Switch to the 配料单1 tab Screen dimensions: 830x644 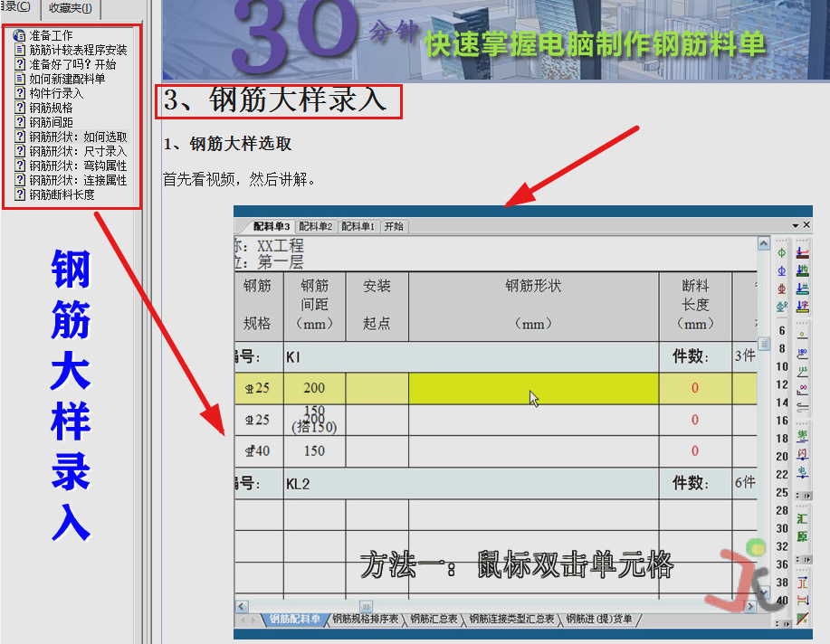point(358,226)
